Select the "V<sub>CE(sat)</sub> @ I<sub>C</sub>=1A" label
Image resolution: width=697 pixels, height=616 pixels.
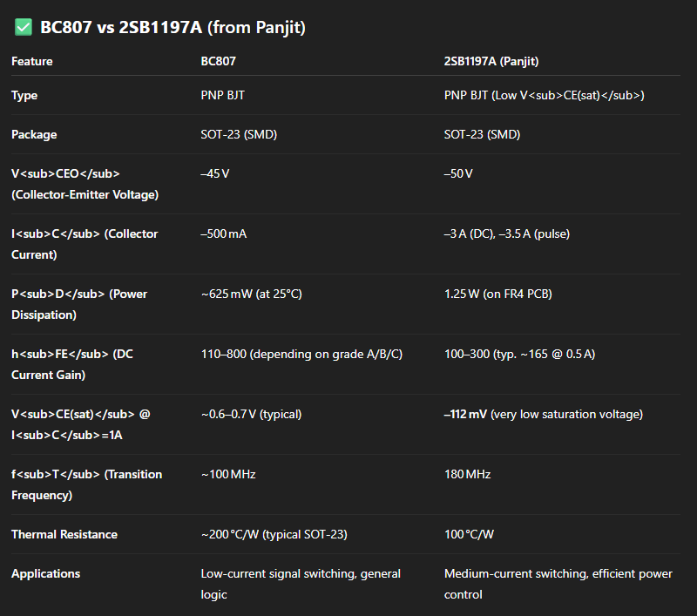point(81,424)
